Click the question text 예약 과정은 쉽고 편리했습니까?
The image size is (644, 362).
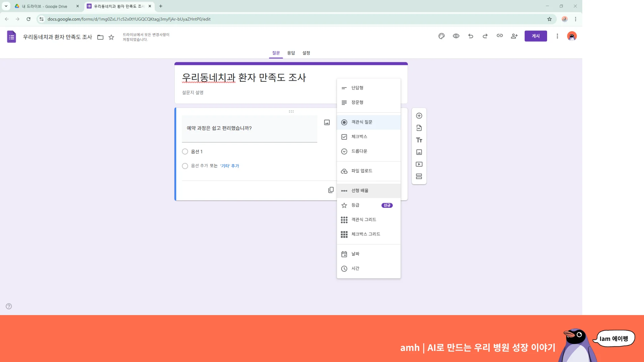[219, 128]
